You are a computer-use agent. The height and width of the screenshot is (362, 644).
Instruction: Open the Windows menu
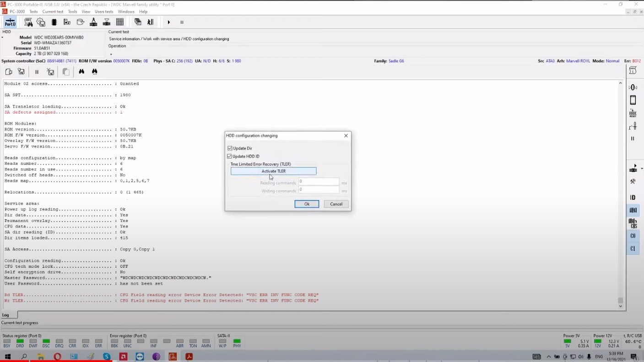coord(126,11)
